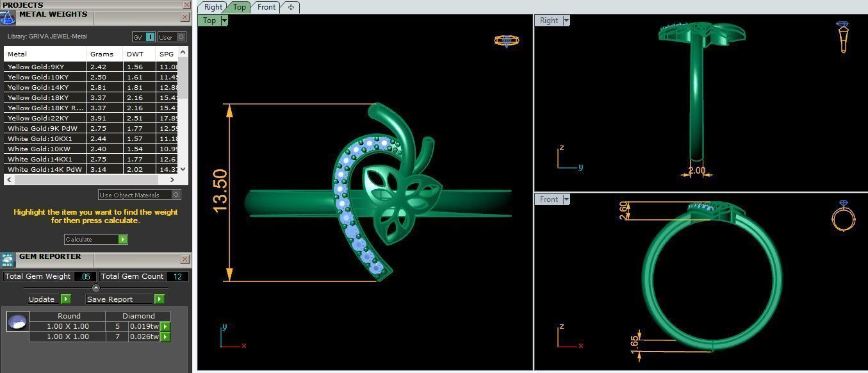
Task: Click the metal table's scroll down arrow
Action: click(183, 169)
